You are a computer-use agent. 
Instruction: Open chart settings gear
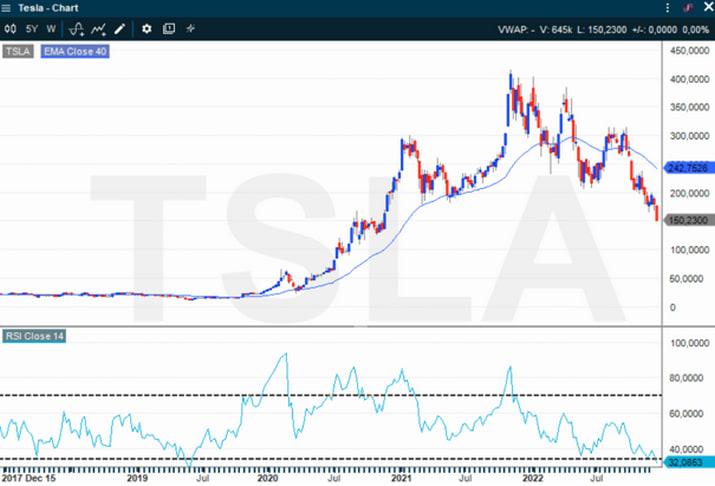tap(146, 29)
